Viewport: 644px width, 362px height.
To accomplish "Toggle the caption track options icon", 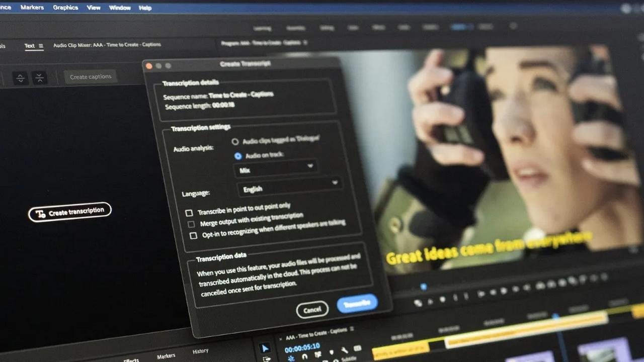I will [357, 348].
